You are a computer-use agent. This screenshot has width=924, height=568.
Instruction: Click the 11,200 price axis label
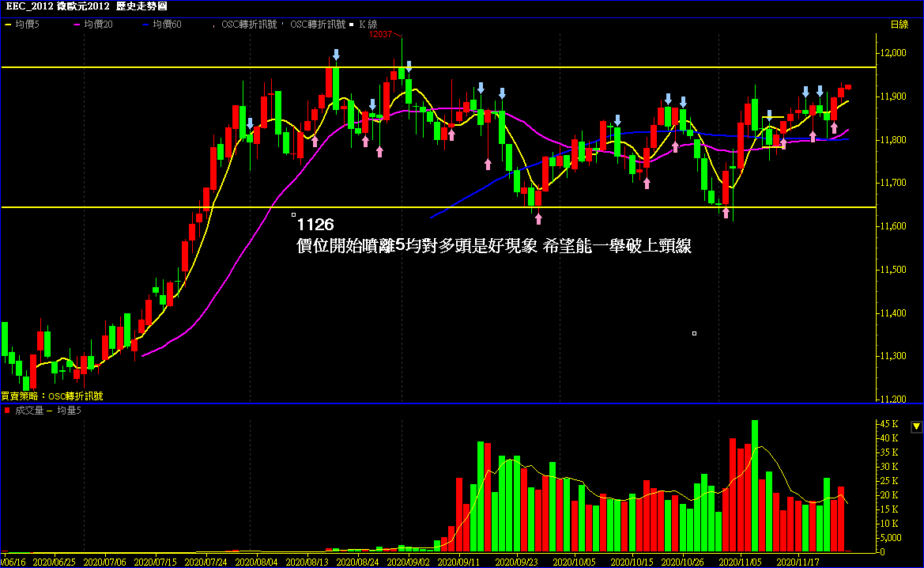coord(893,399)
